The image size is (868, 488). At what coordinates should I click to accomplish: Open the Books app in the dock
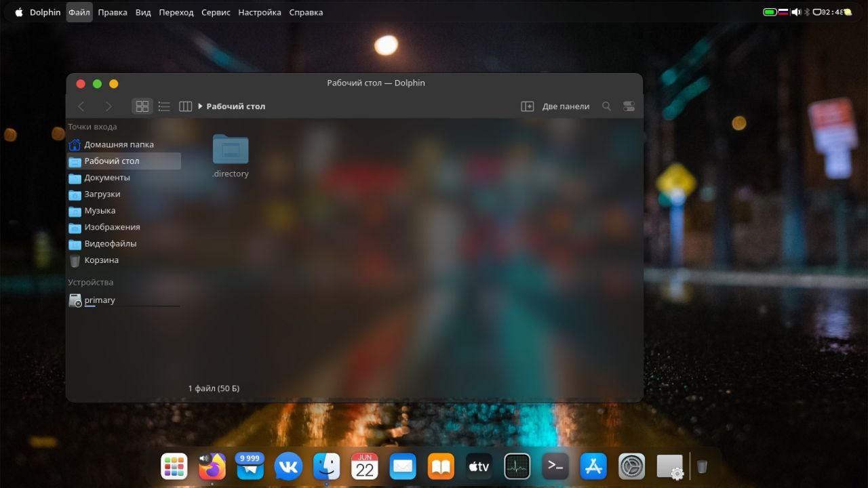[x=441, y=466]
